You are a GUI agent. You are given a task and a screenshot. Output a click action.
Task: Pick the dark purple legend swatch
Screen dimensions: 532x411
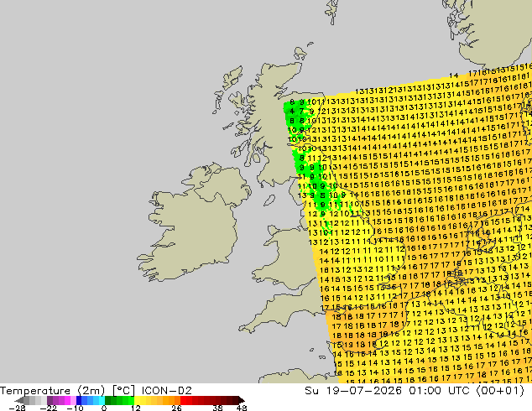[50, 400]
